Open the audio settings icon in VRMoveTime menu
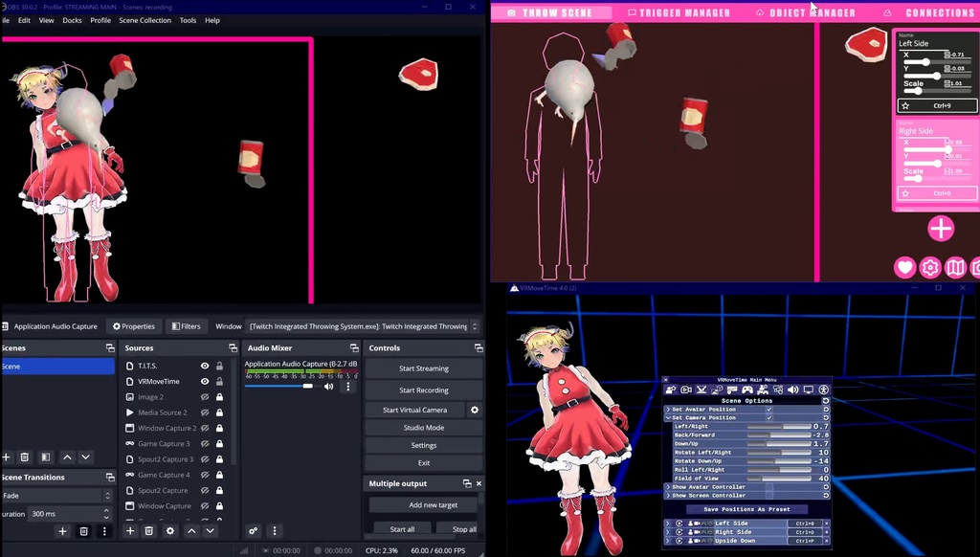The image size is (980, 557). (792, 390)
